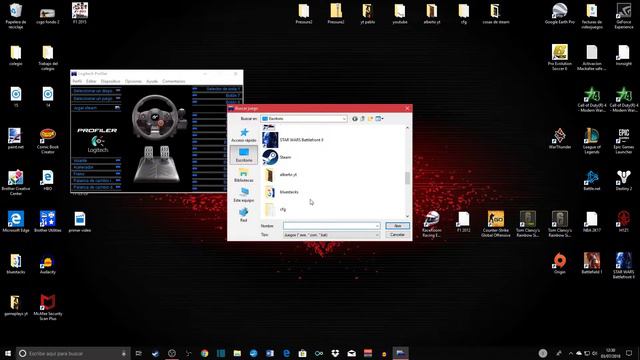This screenshot has width=640, height=360.
Task: Open the Destiny 2 desktop shortcut
Action: [624, 180]
